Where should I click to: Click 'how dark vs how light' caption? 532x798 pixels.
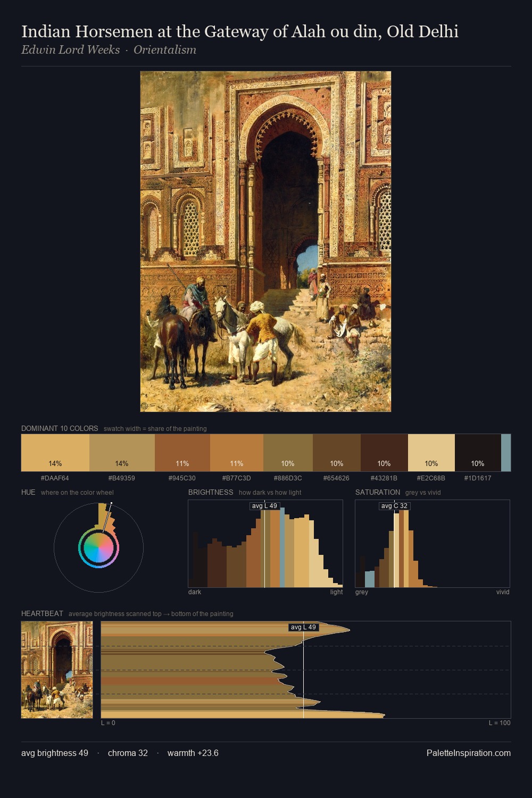point(270,492)
